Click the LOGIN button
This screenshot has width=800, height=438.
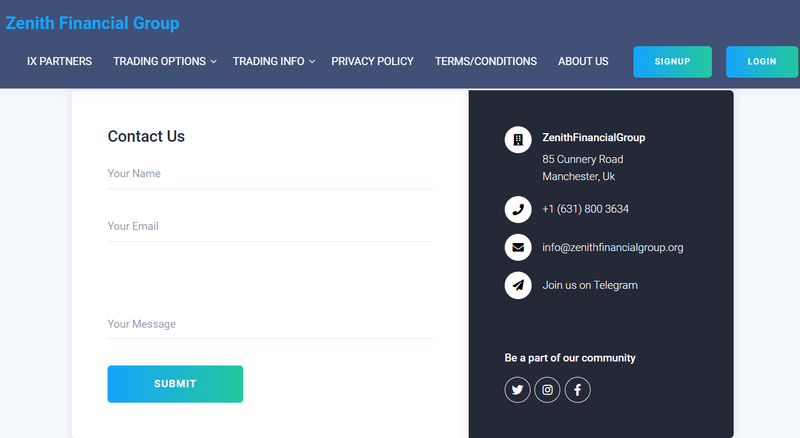pos(762,62)
